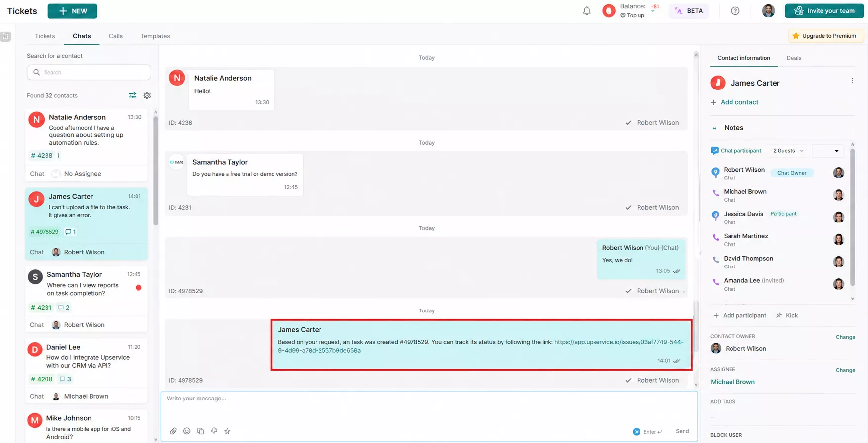This screenshot has height=443, width=868.
Task: Select the Contact information tab
Action: click(x=744, y=58)
